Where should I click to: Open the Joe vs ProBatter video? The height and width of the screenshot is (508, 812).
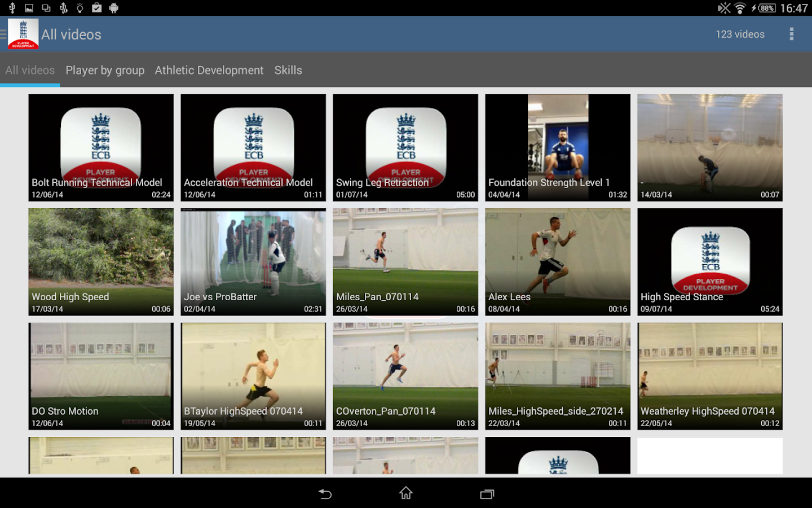point(253,262)
